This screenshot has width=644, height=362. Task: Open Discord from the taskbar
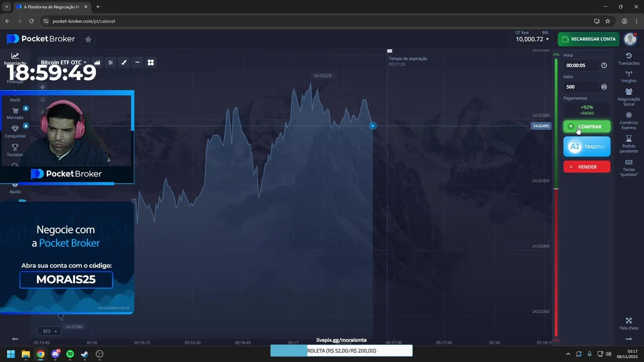coord(55,354)
